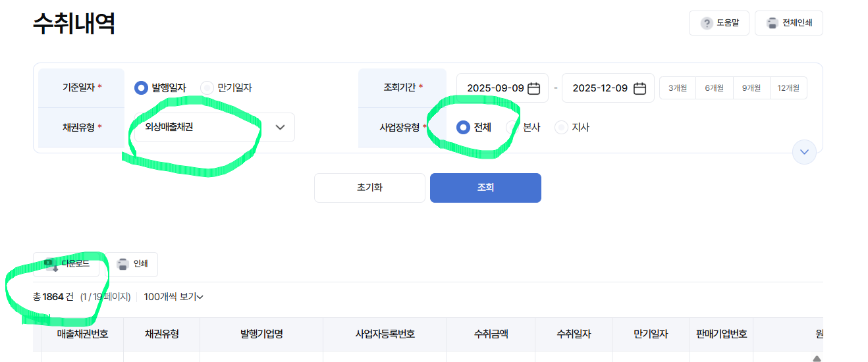Open the 도움말 help button
The width and height of the screenshot is (868, 362).
[719, 23]
